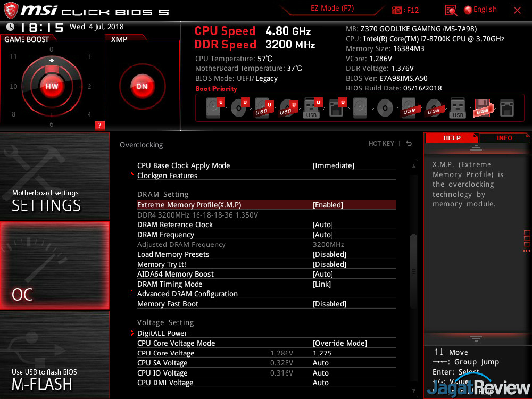The width and height of the screenshot is (532, 399).
Task: Switch to the INFO tab
Action: 504,138
